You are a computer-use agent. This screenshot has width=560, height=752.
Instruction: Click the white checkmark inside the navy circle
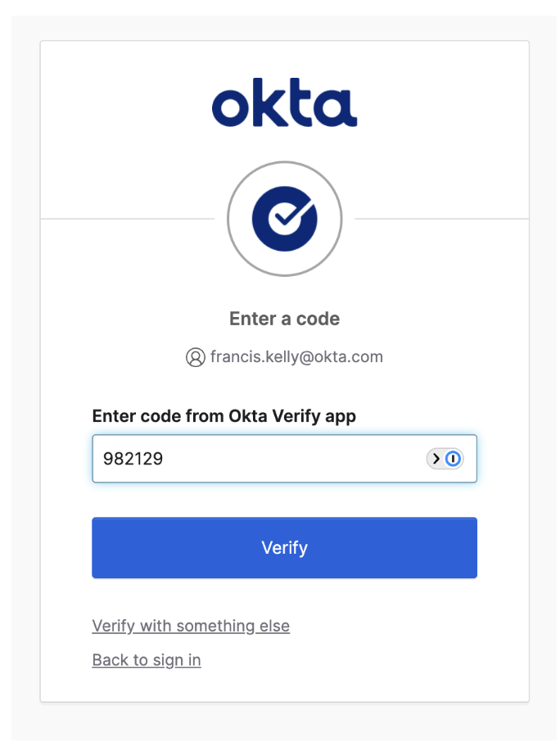[287, 216]
